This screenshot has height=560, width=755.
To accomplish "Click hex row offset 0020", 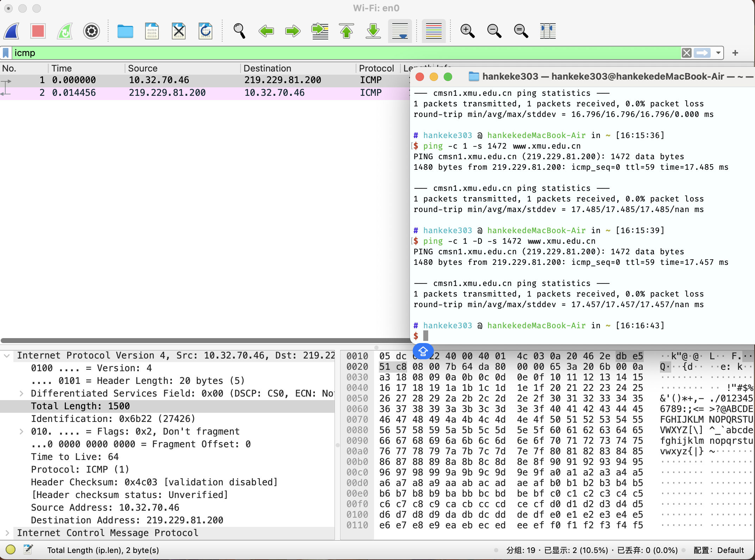I will 357,367.
